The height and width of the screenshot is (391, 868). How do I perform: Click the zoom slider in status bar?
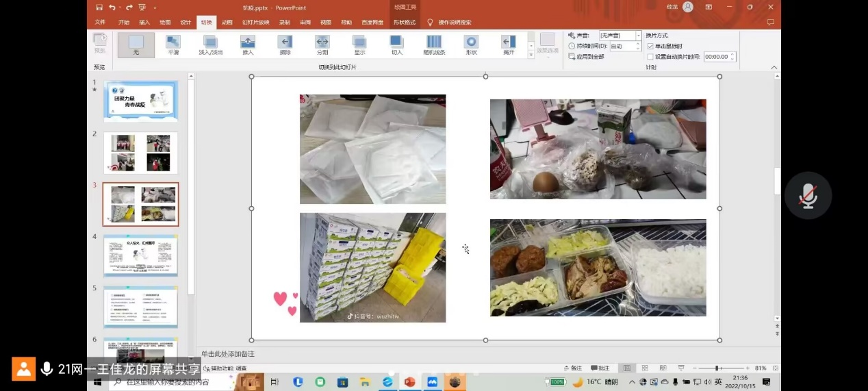(717, 368)
